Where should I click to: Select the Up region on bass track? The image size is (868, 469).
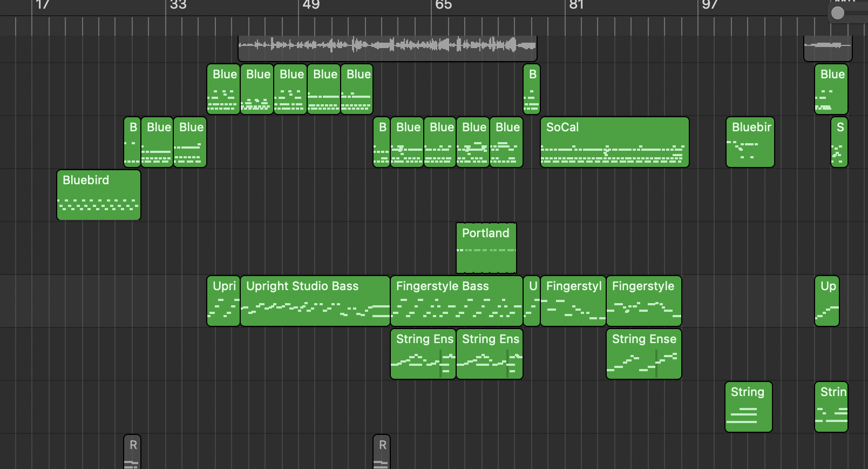pos(827,301)
